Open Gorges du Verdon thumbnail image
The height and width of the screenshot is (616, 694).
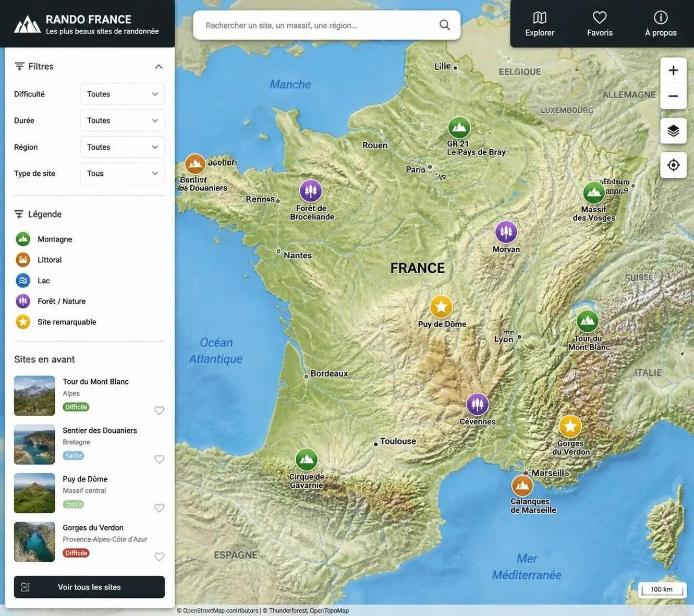[x=34, y=542]
